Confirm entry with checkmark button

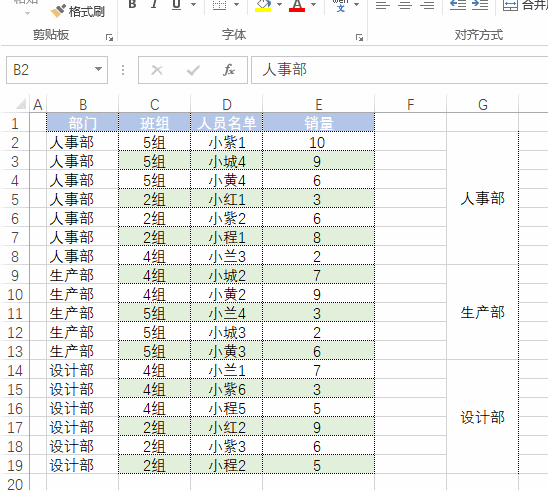193,70
